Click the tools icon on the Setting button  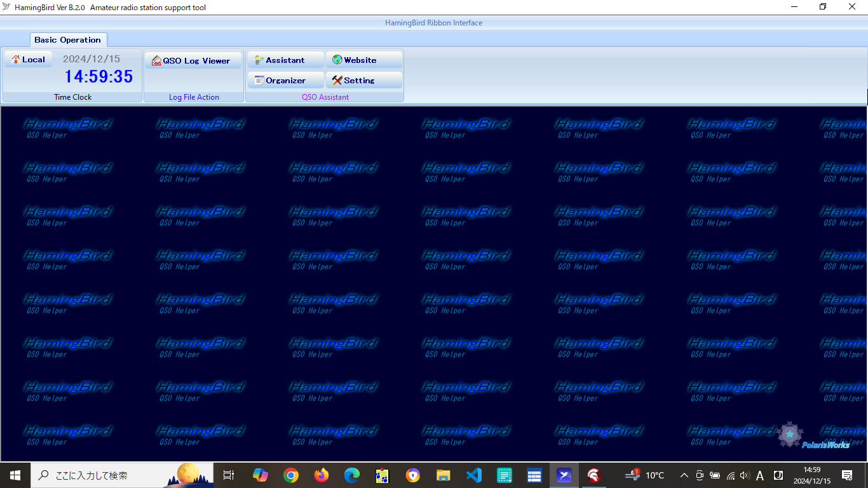click(337, 80)
